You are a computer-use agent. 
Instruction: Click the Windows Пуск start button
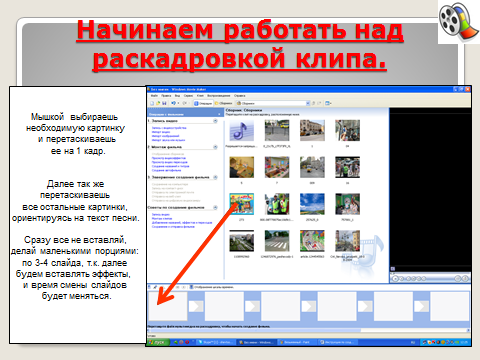click(157, 342)
